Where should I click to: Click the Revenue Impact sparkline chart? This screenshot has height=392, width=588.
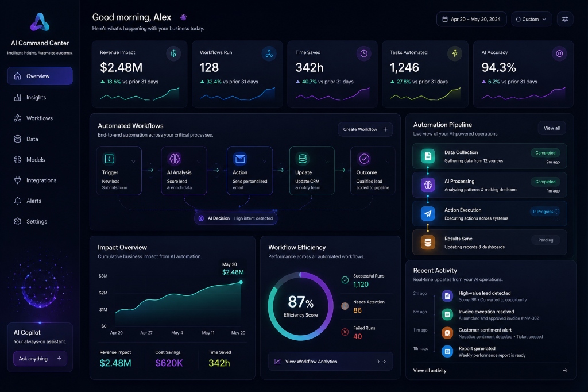pyautogui.click(x=140, y=94)
